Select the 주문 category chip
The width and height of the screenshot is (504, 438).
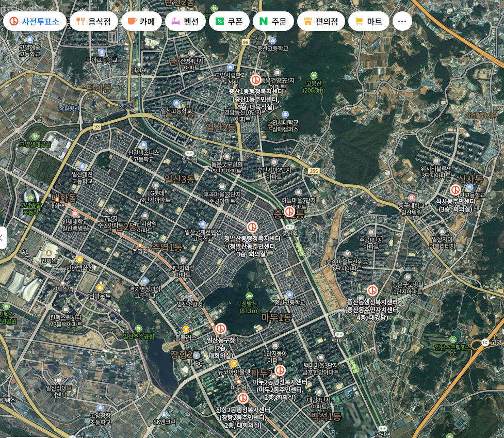273,22
